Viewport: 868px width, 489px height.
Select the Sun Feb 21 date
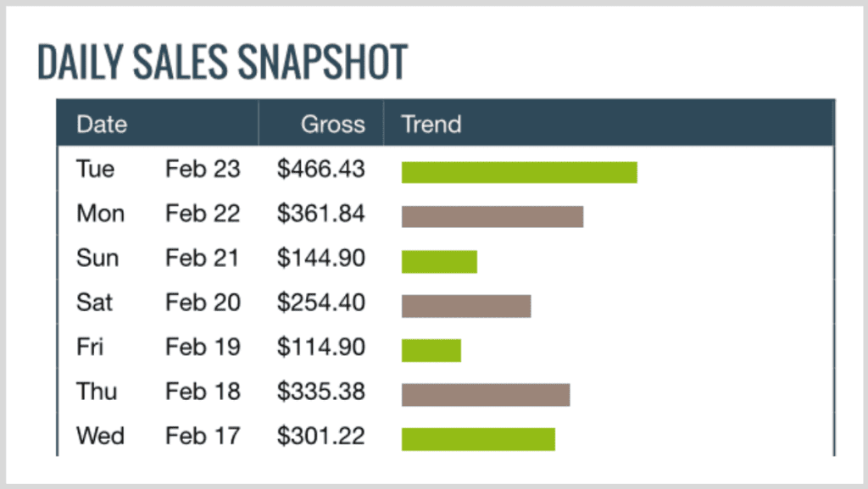[158, 258]
